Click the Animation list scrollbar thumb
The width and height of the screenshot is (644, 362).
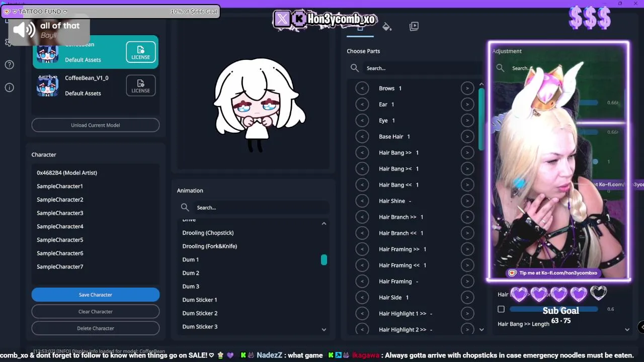[324, 260]
